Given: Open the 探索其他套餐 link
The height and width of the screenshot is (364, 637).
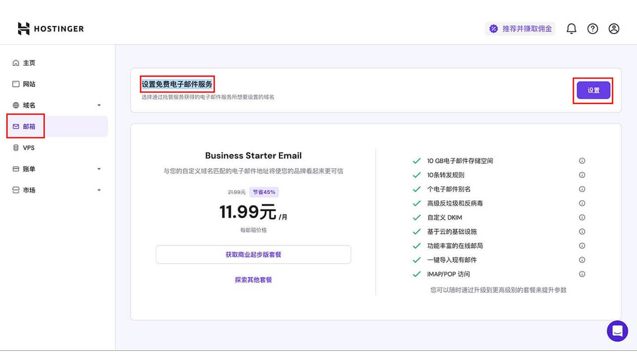Looking at the screenshot, I should [x=253, y=280].
